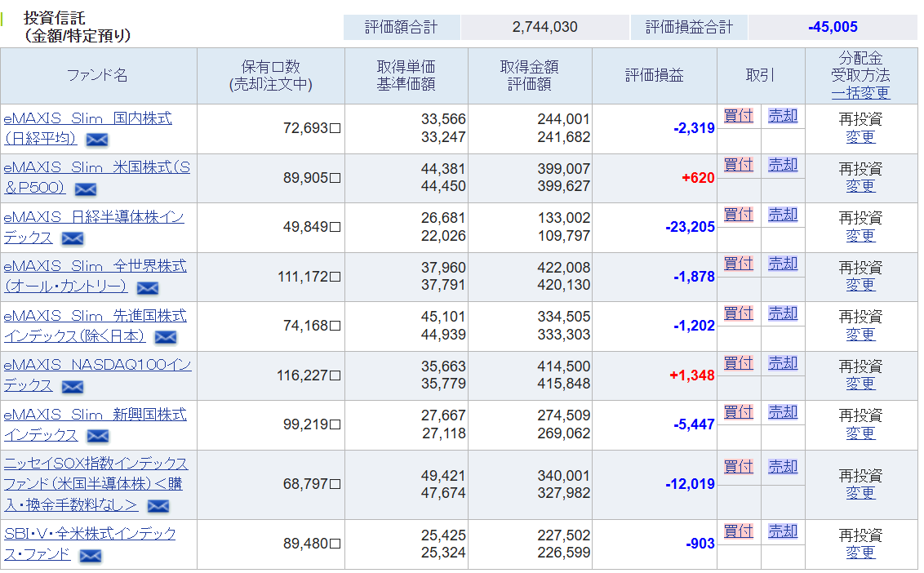Click 買付 for eMAXIS Slim 先進国株式インデックス

(739, 313)
